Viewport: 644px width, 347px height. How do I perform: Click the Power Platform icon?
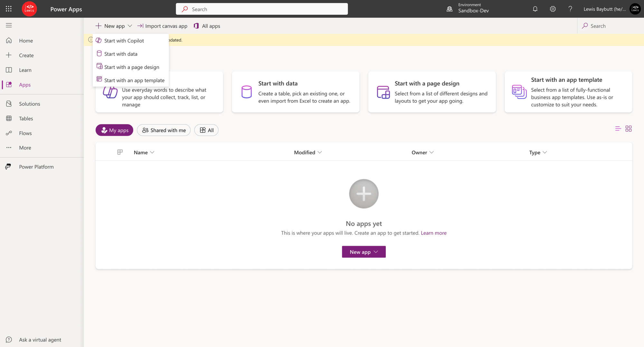(8, 167)
